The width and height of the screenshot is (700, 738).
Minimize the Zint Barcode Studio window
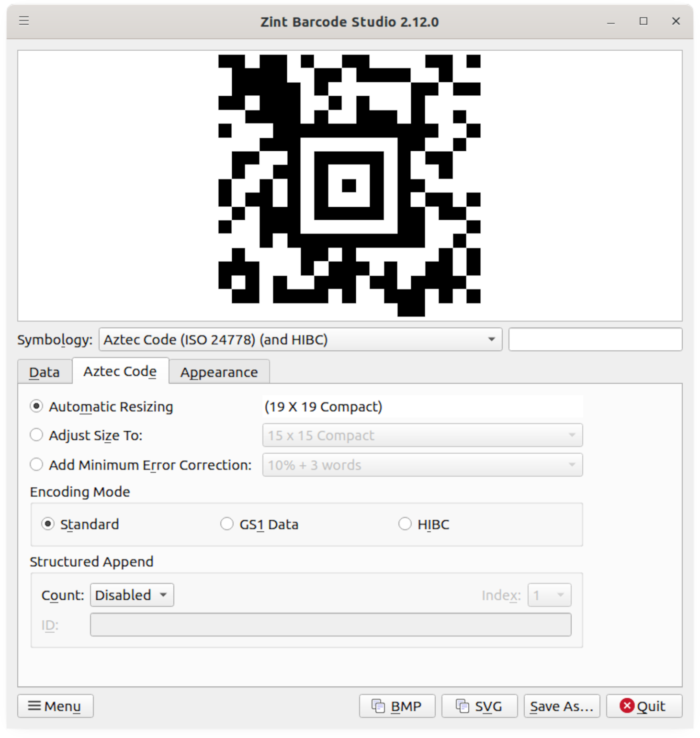click(x=611, y=21)
